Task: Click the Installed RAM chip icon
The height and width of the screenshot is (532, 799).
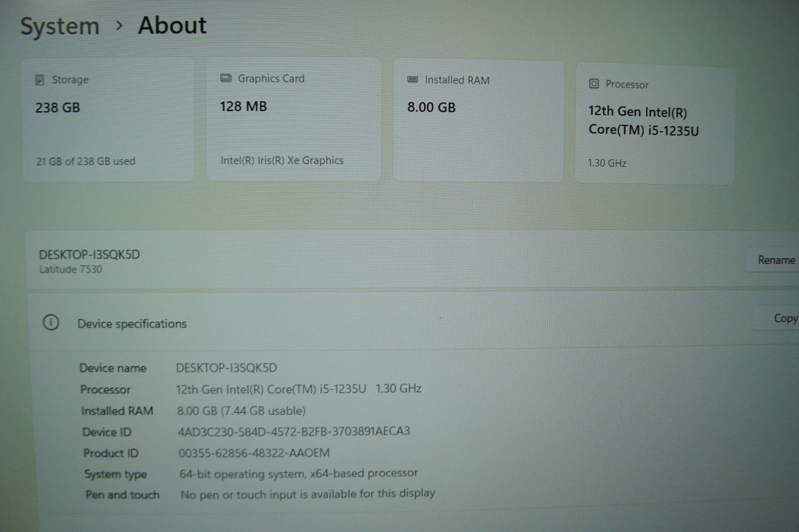Action: coord(412,80)
